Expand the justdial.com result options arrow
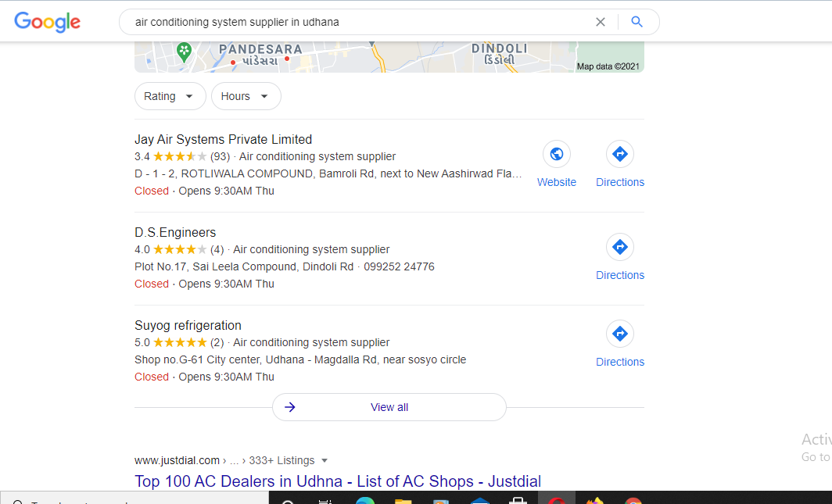832x504 pixels. (325, 461)
